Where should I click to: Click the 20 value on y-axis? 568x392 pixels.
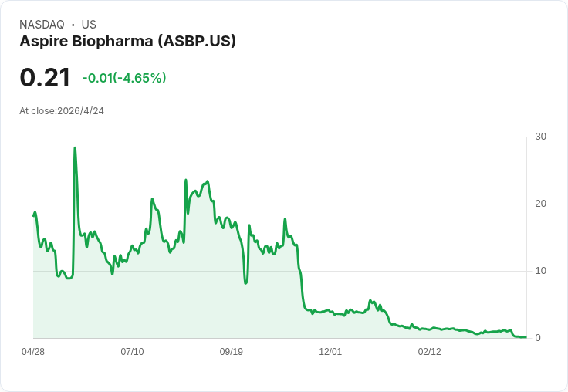[x=540, y=204]
